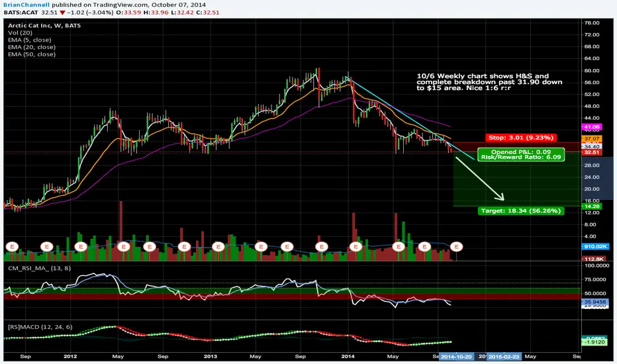Click the red Stop: 3.01 (9.23%) label
Viewport: 617px width, 364px height.
pos(520,138)
